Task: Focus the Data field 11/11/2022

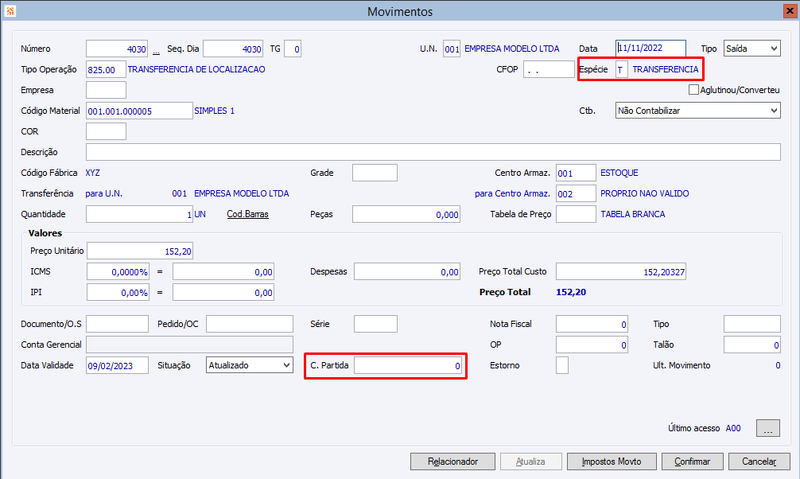Action: [651, 48]
